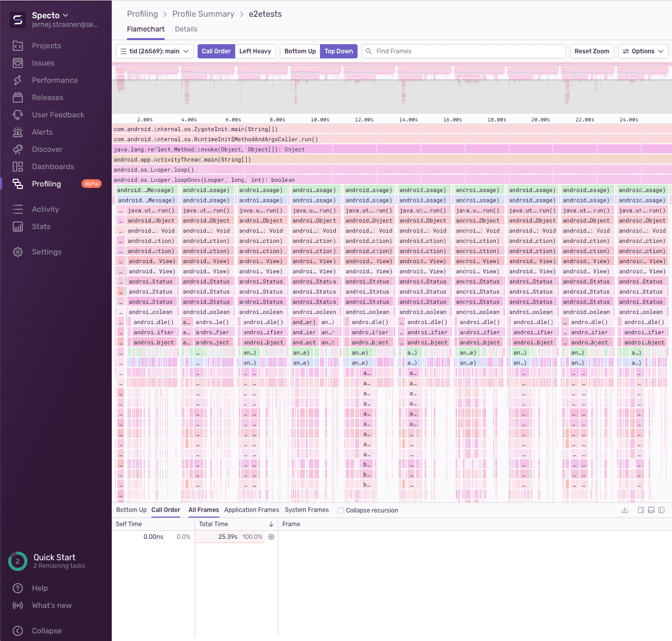Expand the Options dropdown
Image resolution: width=672 pixels, height=641 pixels.
643,51
